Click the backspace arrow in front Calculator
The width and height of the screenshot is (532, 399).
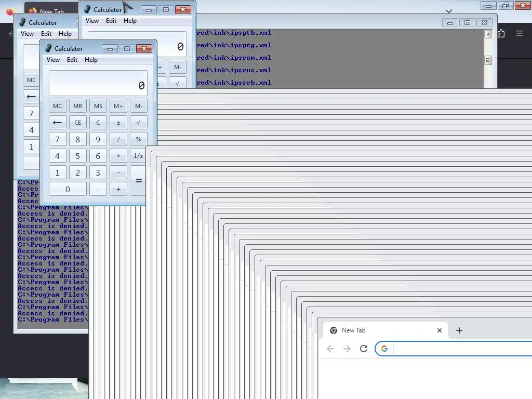[57, 123]
